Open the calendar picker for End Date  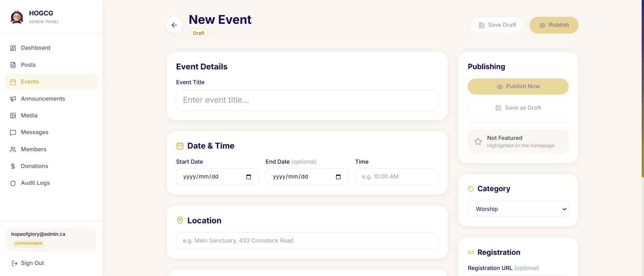tap(338, 177)
